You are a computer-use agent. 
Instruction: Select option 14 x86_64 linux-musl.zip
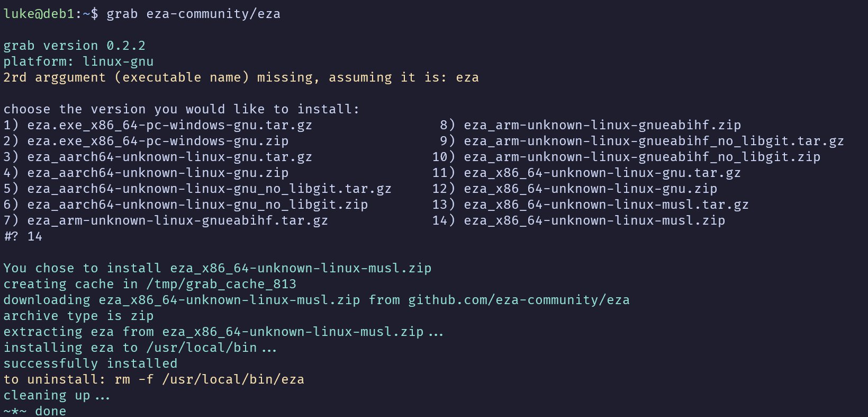(x=578, y=220)
